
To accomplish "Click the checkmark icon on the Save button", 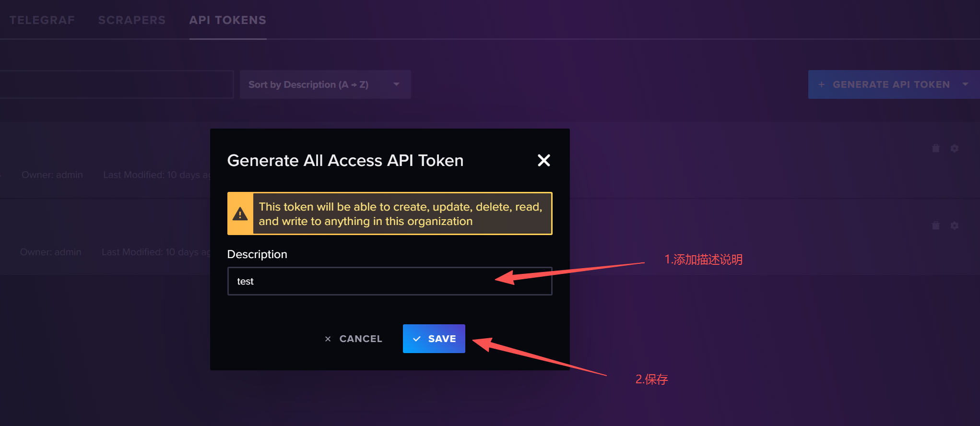I will [417, 339].
